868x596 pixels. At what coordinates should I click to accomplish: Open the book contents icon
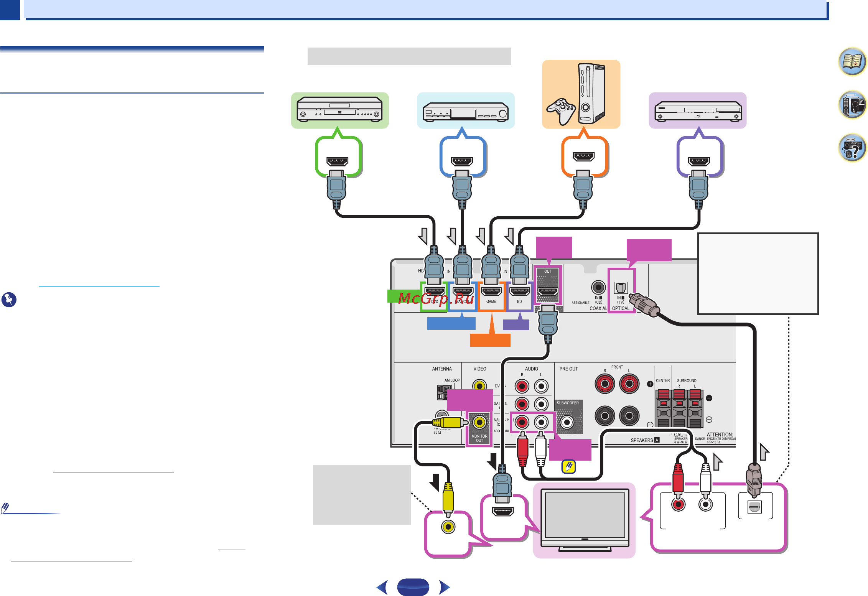tap(852, 62)
